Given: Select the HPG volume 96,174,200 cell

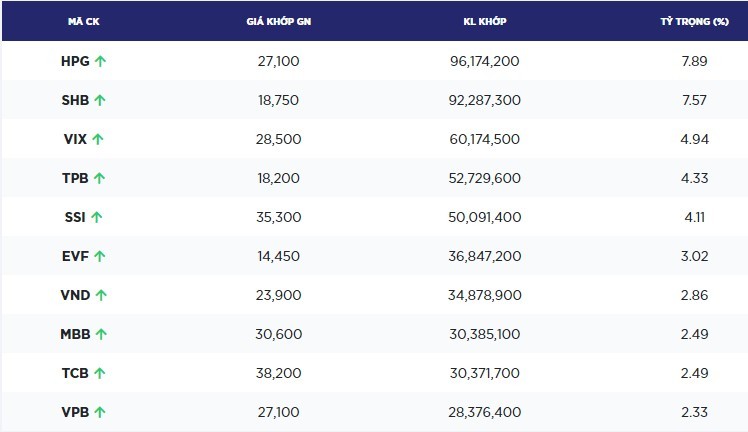Looking at the screenshot, I should [x=484, y=61].
